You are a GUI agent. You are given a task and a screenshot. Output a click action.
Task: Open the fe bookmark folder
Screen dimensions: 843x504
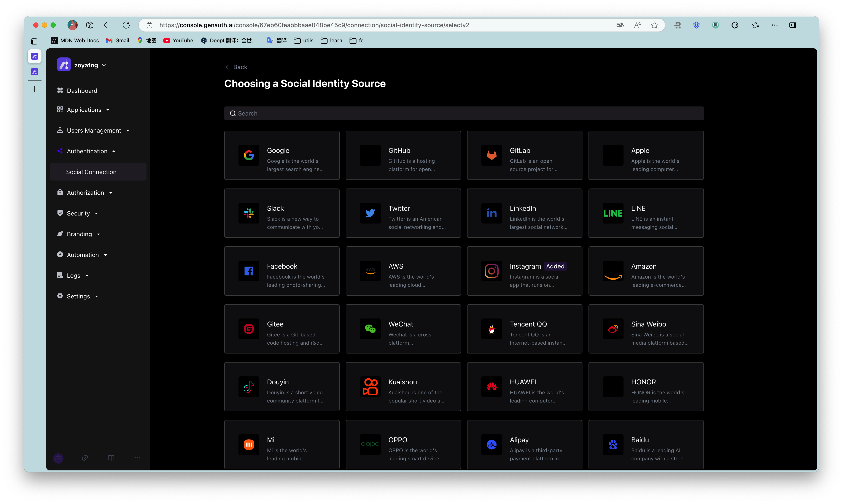357,40
